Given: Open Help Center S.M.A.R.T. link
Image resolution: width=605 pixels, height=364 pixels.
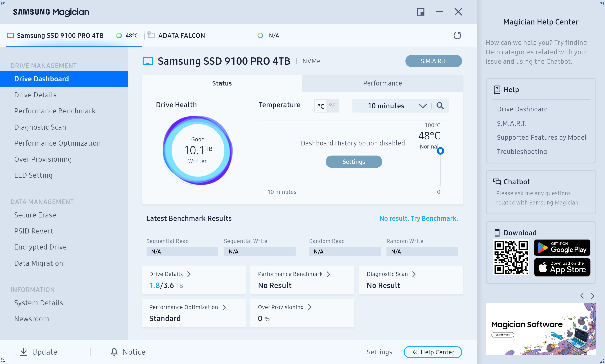Looking at the screenshot, I should coord(512,123).
